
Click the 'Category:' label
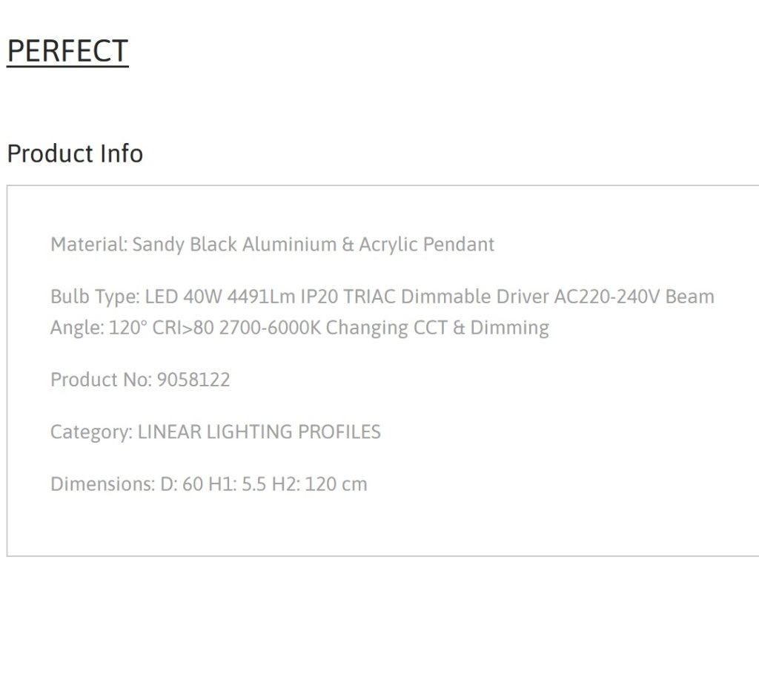91,432
